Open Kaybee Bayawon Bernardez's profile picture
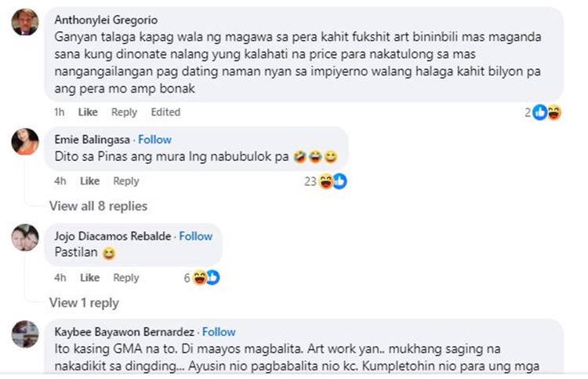This screenshot has height=379, width=588. coord(25,333)
